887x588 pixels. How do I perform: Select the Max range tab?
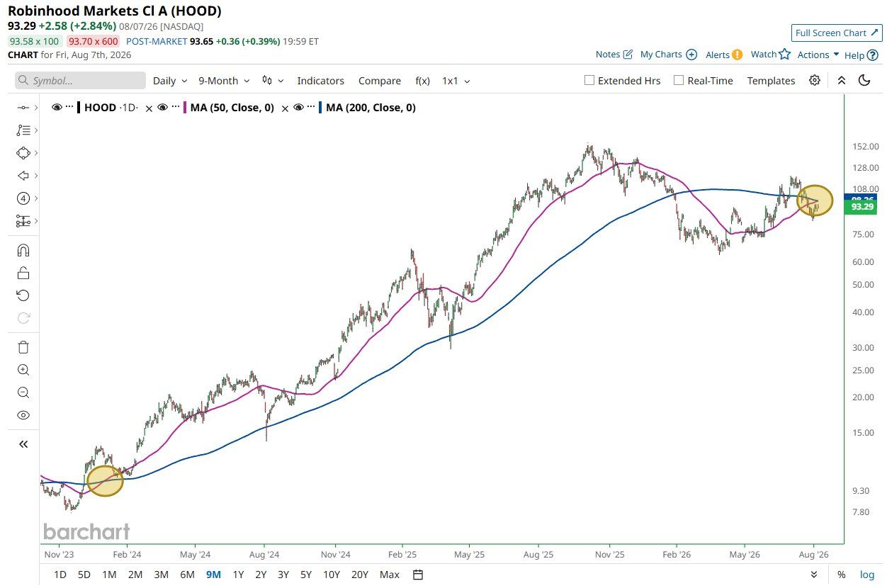click(x=390, y=575)
